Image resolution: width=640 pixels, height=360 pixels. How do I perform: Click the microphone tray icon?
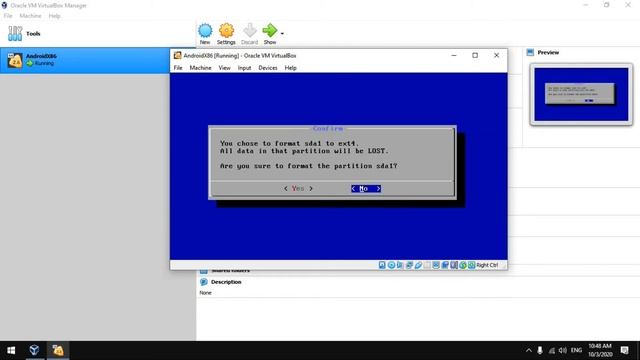click(540, 350)
